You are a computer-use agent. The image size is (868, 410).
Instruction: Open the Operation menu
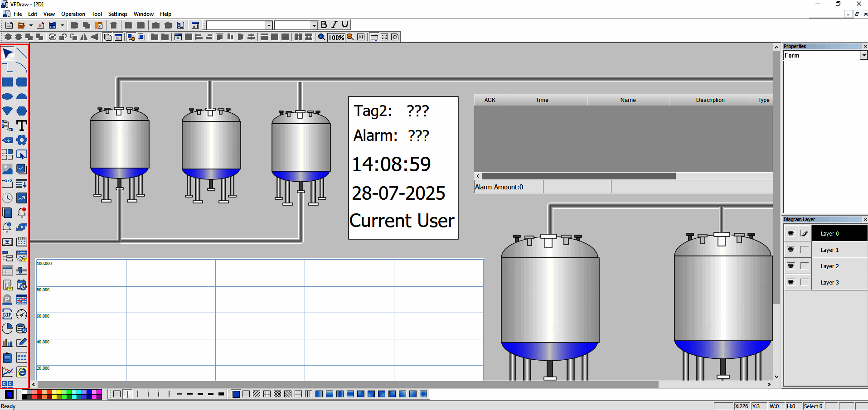73,14
